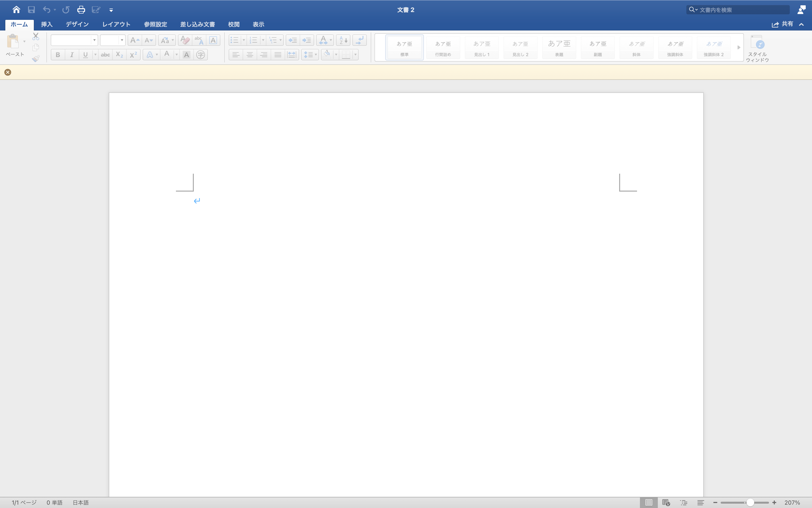Decrease font size with A-down icon
The image size is (812, 508).
149,40
